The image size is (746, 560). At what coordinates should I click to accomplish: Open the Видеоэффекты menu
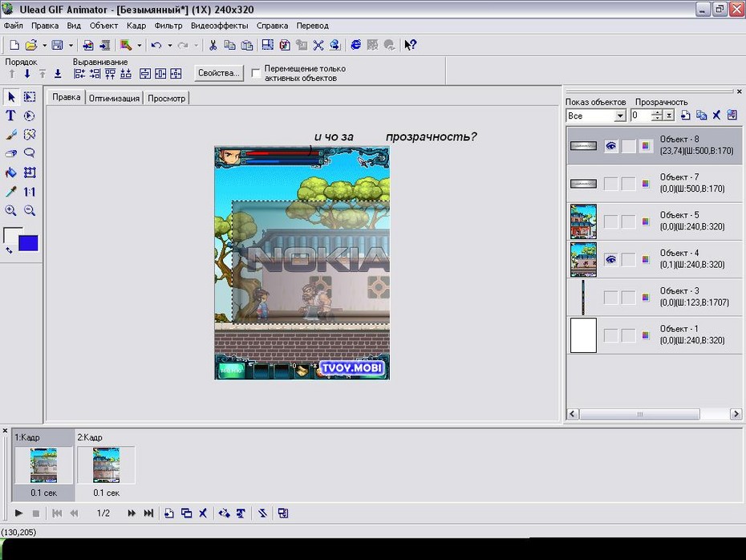click(x=219, y=26)
